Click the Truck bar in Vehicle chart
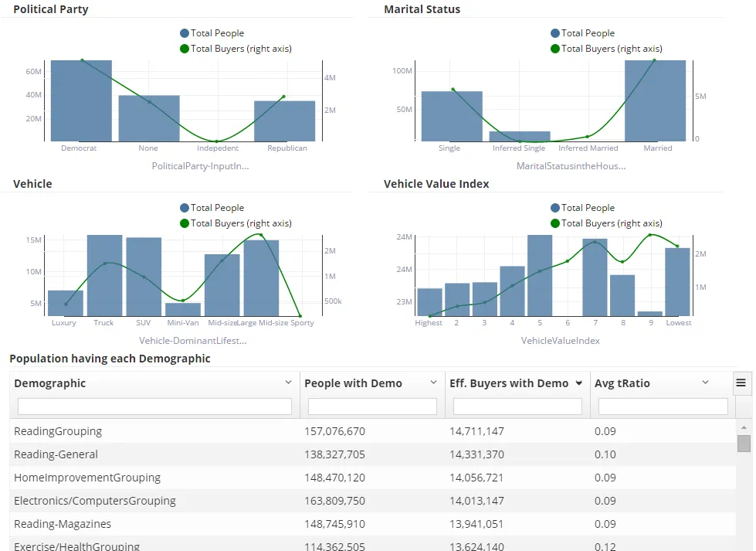Image resolution: width=756 pixels, height=551 pixels. (x=104, y=275)
